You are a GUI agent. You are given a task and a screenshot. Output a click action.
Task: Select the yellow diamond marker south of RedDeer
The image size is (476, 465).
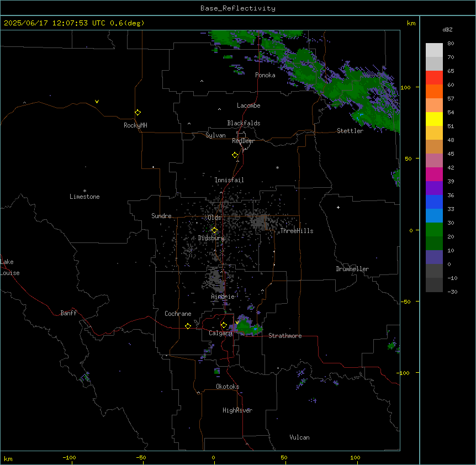pos(235,155)
